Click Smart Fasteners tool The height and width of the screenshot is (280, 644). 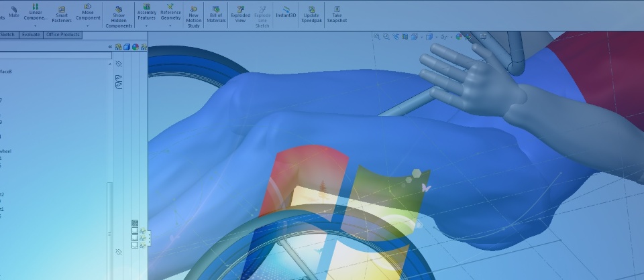pos(62,14)
